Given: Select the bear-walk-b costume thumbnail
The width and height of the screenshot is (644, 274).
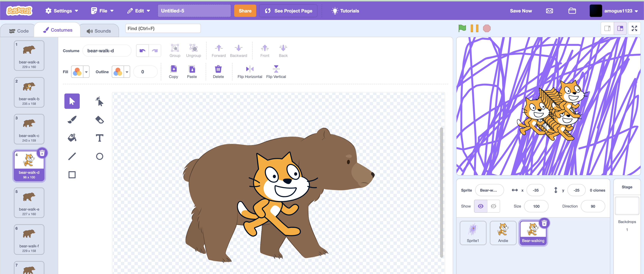Looking at the screenshot, I should tap(29, 92).
